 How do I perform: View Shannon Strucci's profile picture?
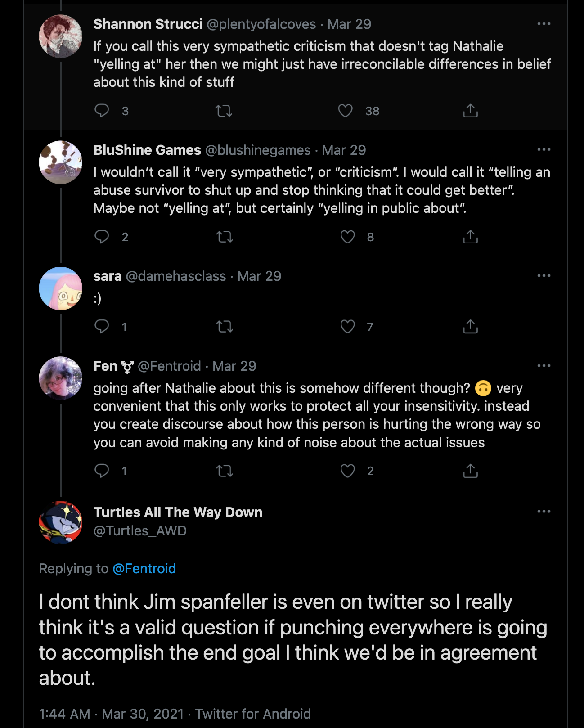pyautogui.click(x=61, y=36)
